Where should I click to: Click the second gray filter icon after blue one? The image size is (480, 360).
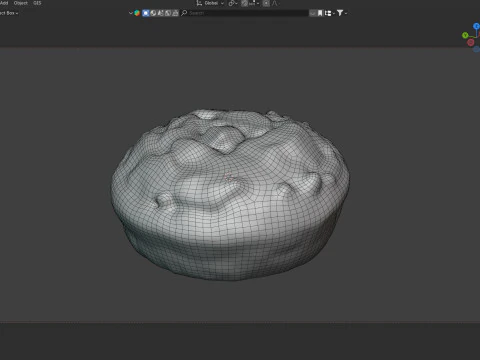pos(160,13)
